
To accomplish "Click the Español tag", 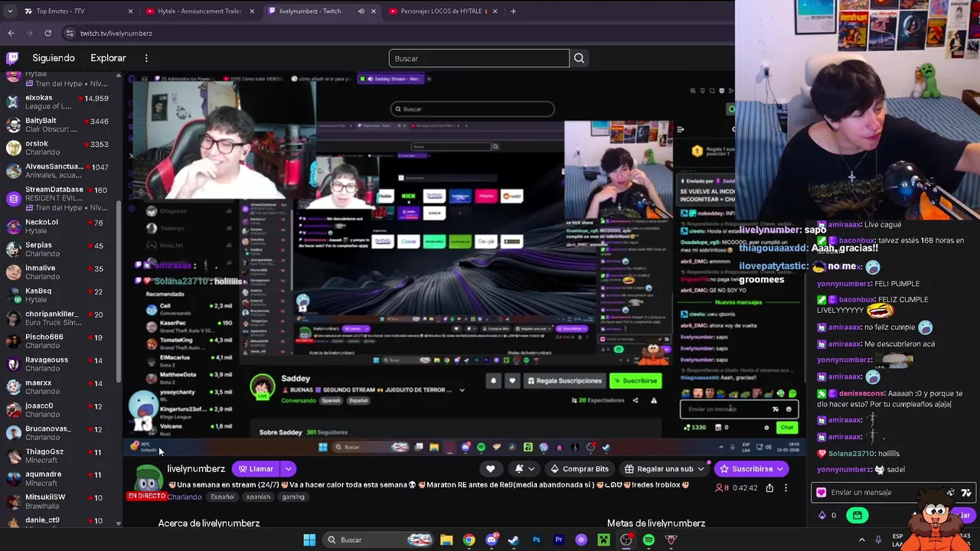I will pos(222,497).
